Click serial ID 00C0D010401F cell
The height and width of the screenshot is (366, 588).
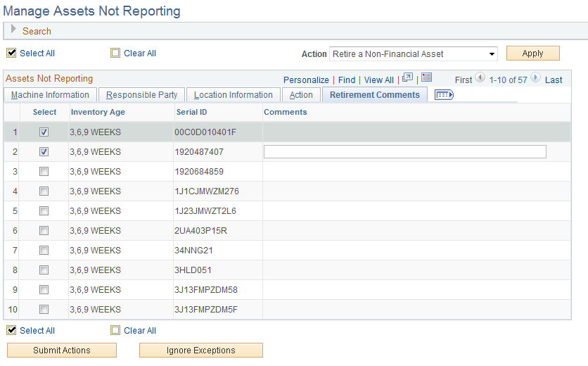pyautogui.click(x=205, y=132)
